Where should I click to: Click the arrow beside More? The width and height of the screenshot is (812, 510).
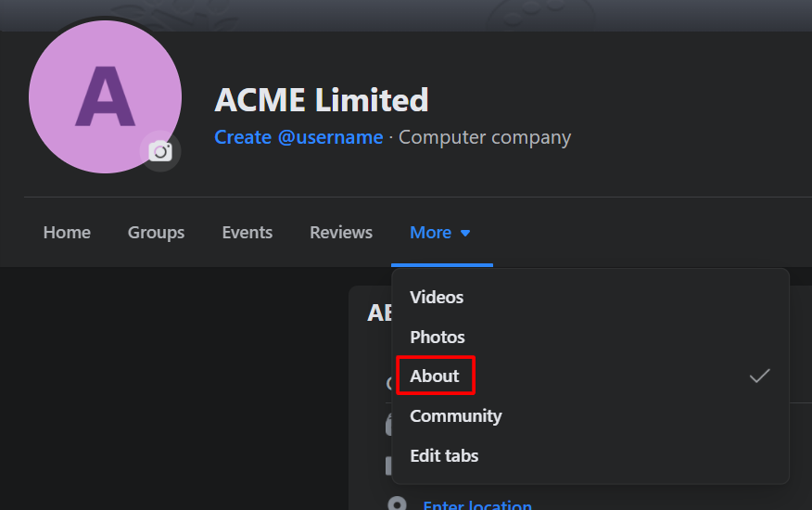[x=465, y=234]
